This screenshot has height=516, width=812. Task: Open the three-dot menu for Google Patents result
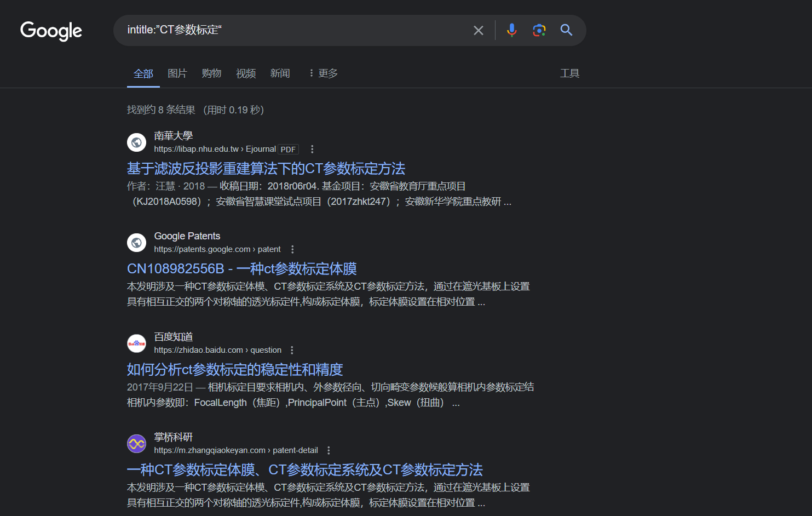click(x=292, y=249)
